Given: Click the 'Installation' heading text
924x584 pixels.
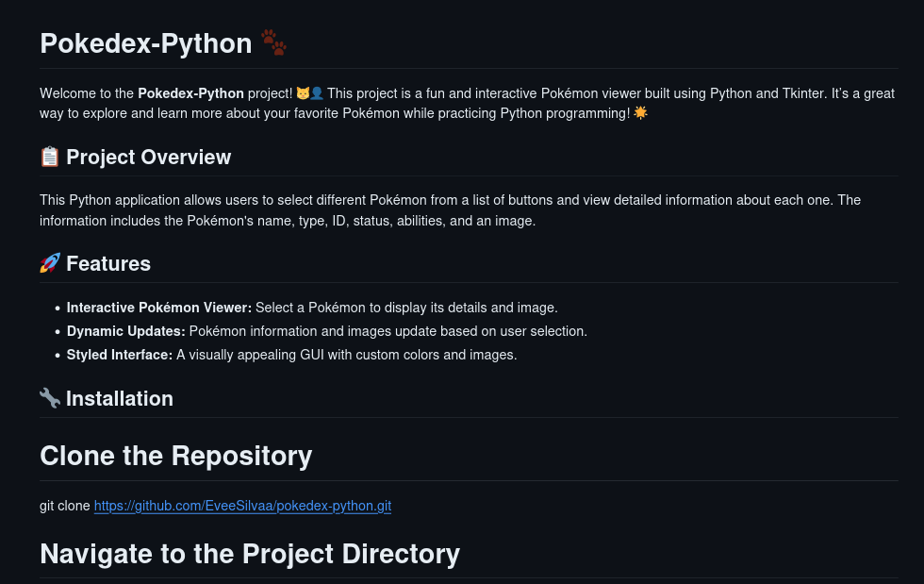Looking at the screenshot, I should [120, 398].
